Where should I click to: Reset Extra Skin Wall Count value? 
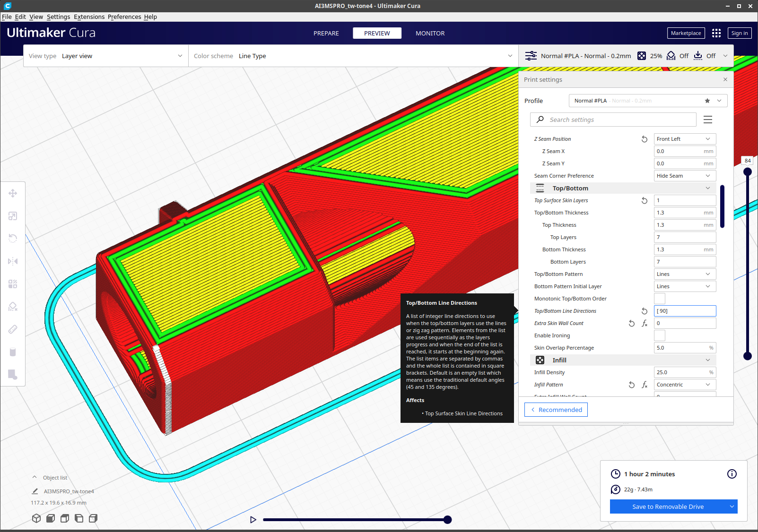[x=632, y=323]
